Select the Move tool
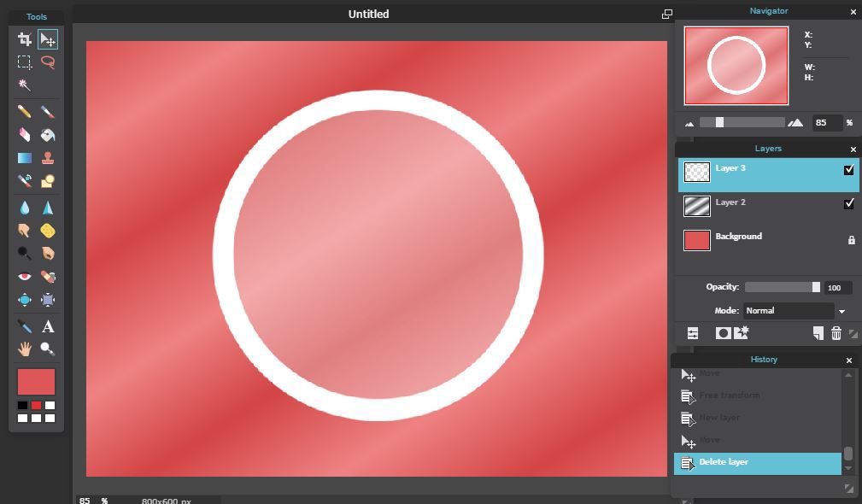 pos(48,39)
